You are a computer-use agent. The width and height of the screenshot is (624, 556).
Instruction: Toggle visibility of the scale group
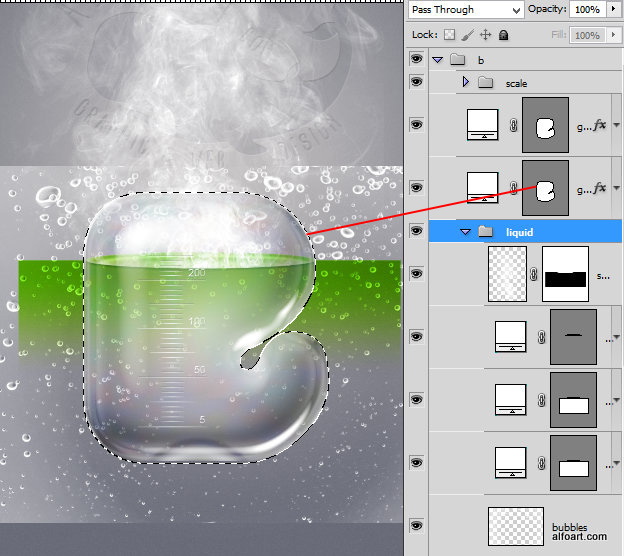tap(416, 82)
